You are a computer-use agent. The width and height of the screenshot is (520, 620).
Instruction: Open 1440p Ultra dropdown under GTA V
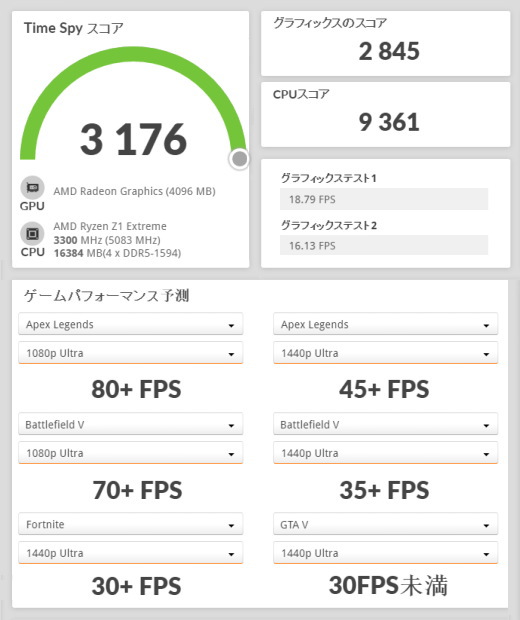386,553
